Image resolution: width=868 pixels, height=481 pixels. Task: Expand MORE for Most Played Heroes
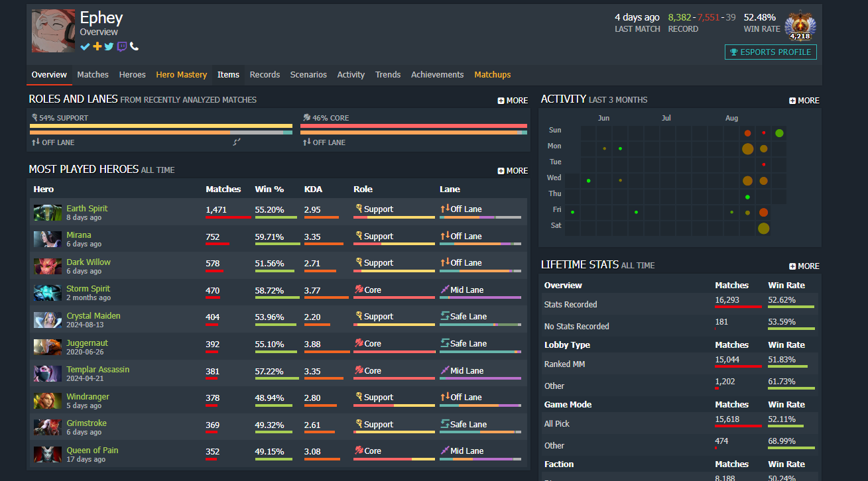[x=513, y=171]
